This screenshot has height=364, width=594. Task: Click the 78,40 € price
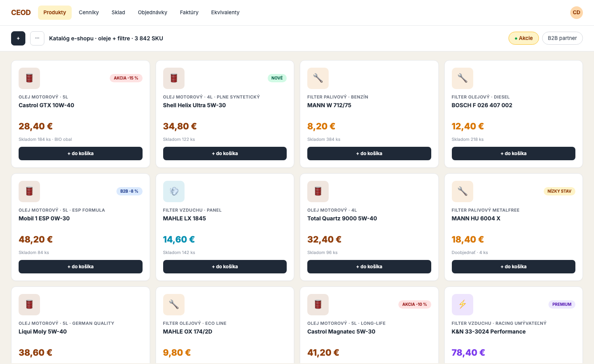468,353
